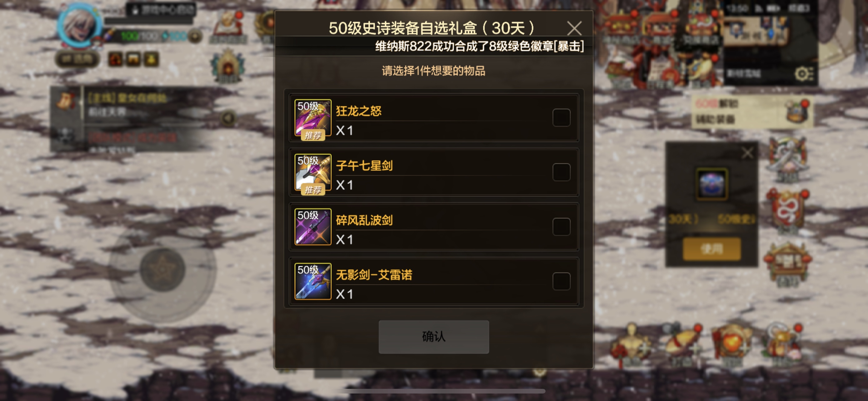868x401 pixels.
Task: Click the yellow 使用 button
Action: click(712, 249)
